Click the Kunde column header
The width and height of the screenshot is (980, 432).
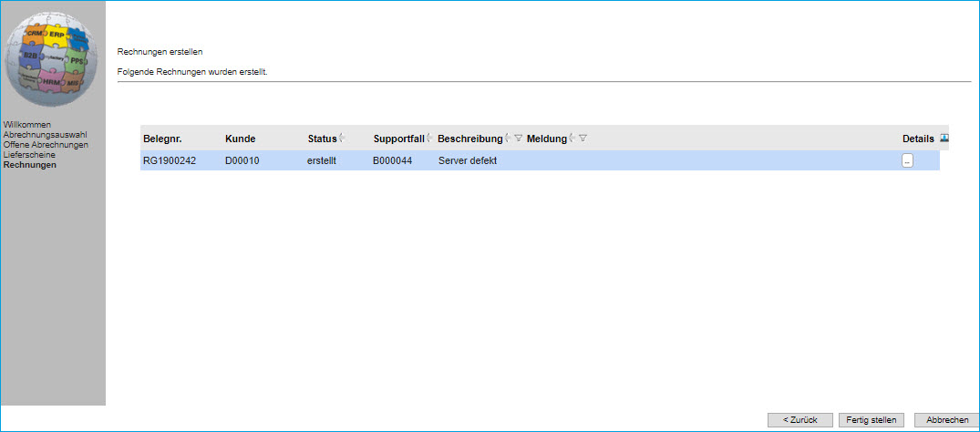[241, 139]
